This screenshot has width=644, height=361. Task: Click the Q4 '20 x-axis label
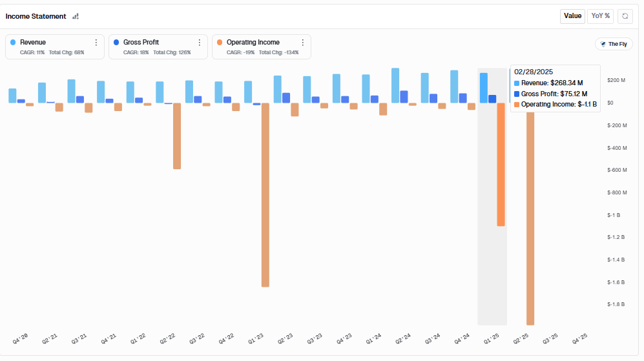pos(21,338)
